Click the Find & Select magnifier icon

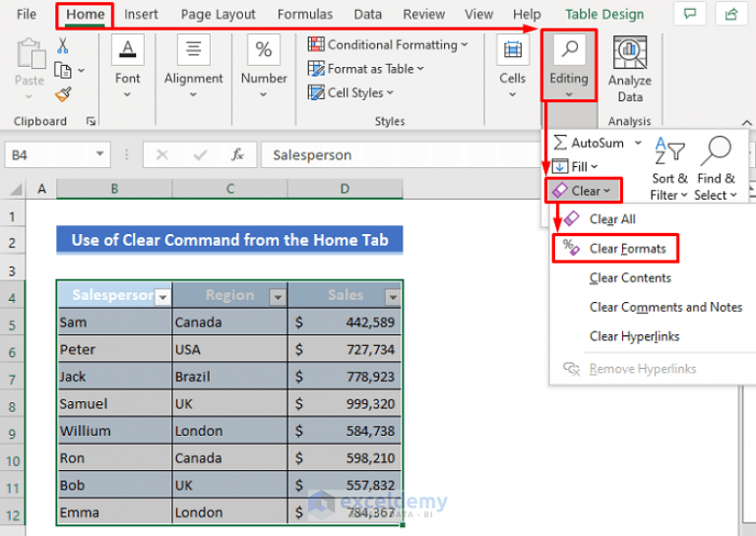[x=716, y=150]
